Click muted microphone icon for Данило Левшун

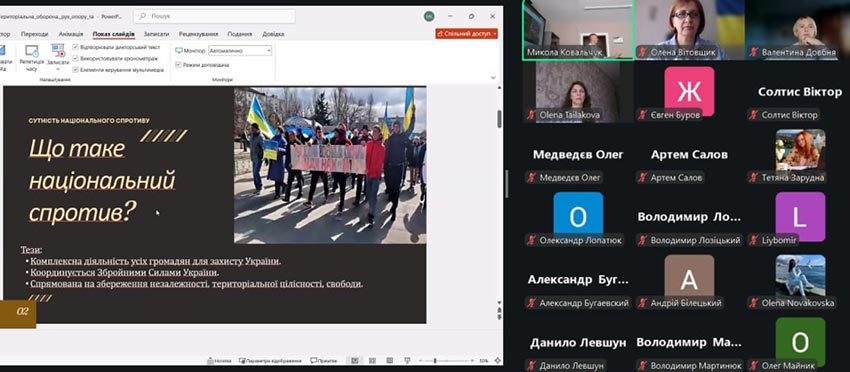532,365
